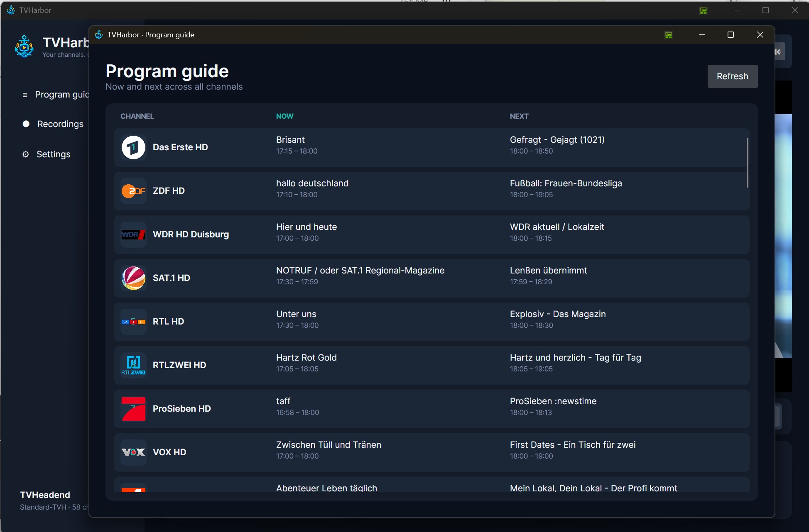
Task: Click the Das Erste HD channel logo
Action: point(133,147)
